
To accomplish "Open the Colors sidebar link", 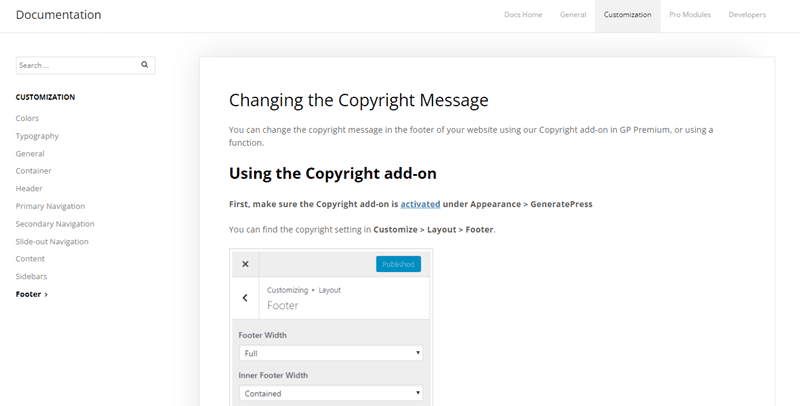I will 27,118.
